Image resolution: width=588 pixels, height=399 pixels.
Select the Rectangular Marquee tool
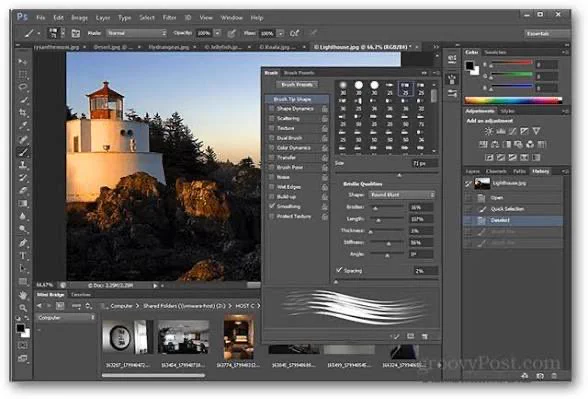coord(22,74)
